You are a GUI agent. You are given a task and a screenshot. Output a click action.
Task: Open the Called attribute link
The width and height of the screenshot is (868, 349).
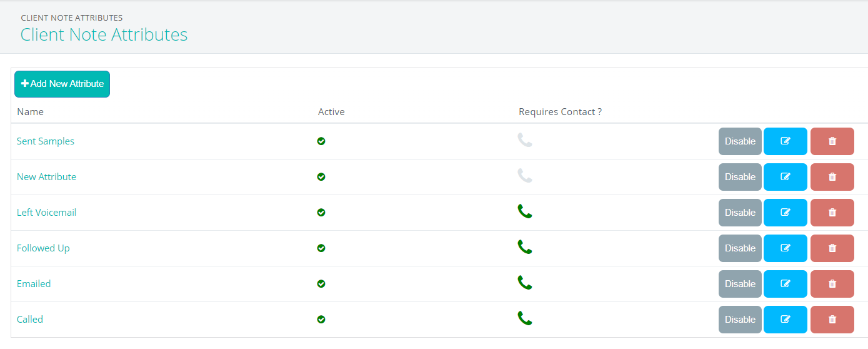coord(30,320)
